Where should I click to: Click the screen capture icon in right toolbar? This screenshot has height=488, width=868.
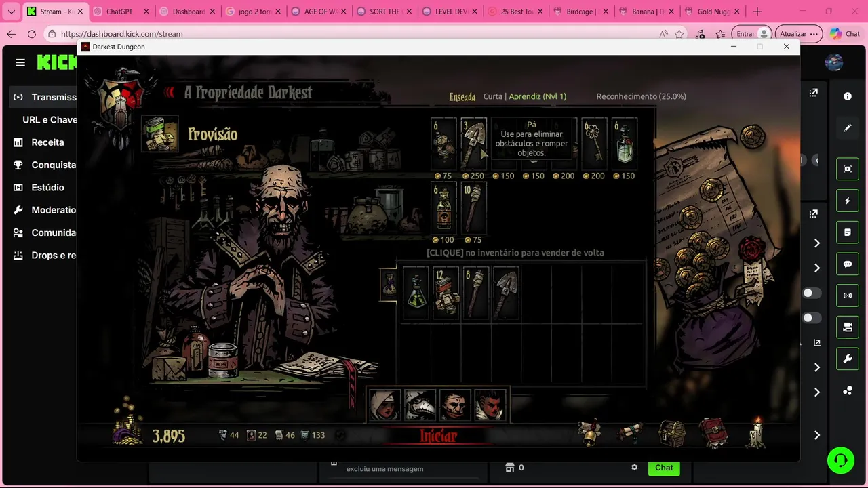(848, 169)
